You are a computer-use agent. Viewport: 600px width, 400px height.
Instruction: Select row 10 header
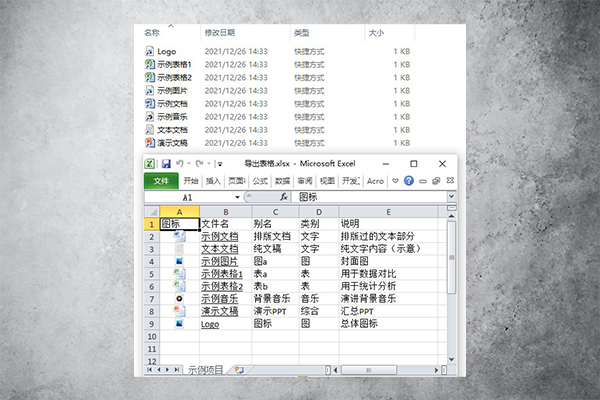pyautogui.click(x=152, y=336)
